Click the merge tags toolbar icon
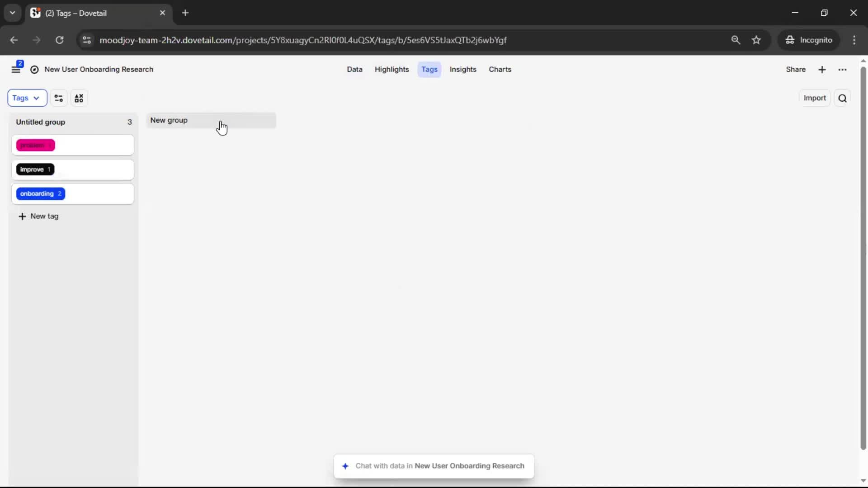Image resolution: width=868 pixels, height=488 pixels. click(79, 98)
